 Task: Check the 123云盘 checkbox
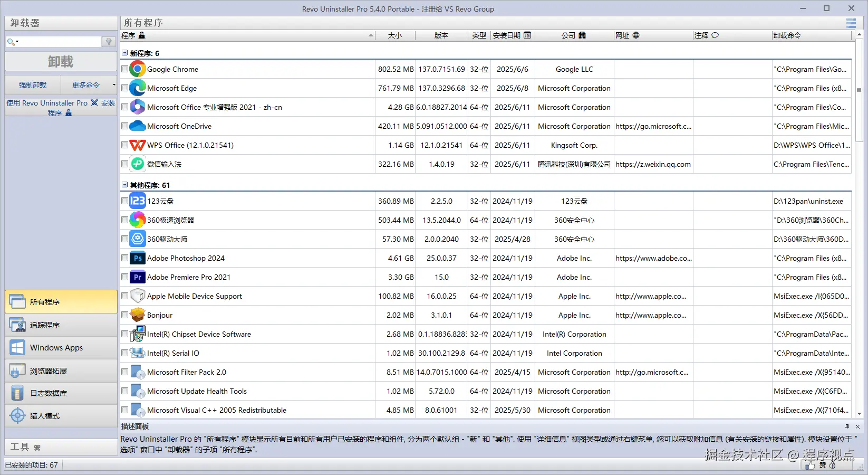tap(125, 201)
